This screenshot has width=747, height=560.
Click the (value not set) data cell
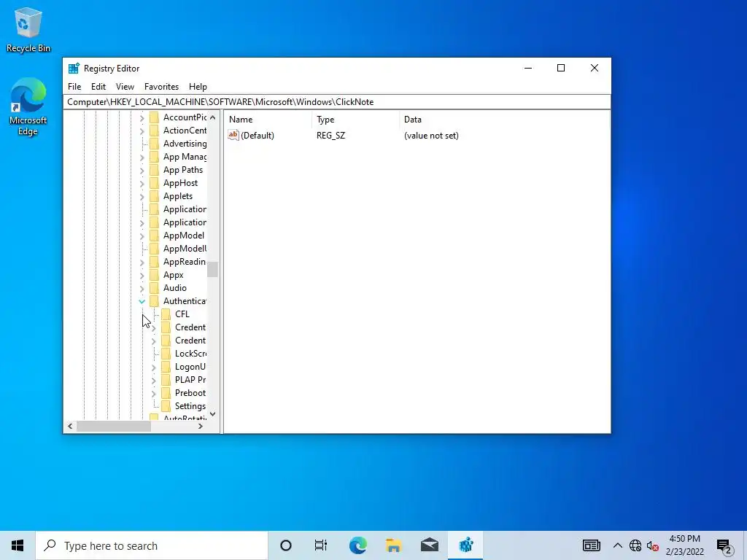point(431,136)
